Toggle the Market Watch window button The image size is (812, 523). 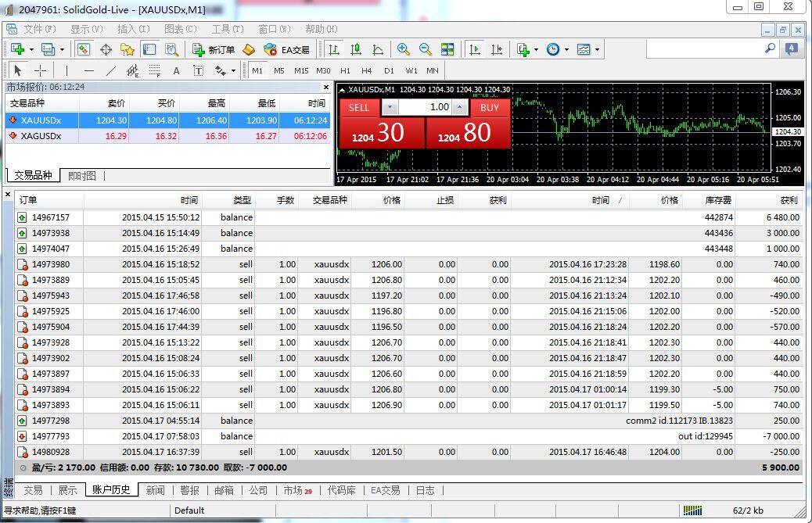point(84,49)
